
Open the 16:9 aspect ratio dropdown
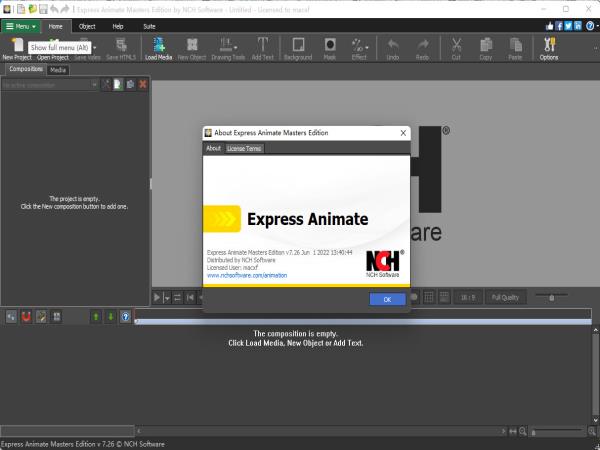tap(468, 297)
